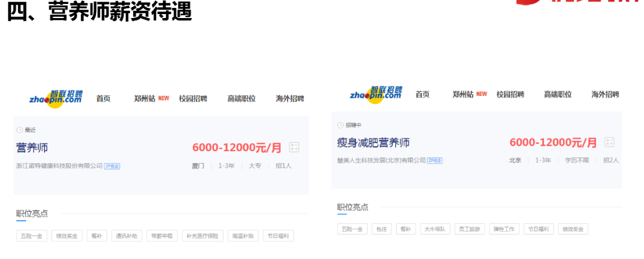This screenshot has width=644, height=259.
Task: Click 1-3年 experience in the 北京 listing
Action: coord(543,160)
